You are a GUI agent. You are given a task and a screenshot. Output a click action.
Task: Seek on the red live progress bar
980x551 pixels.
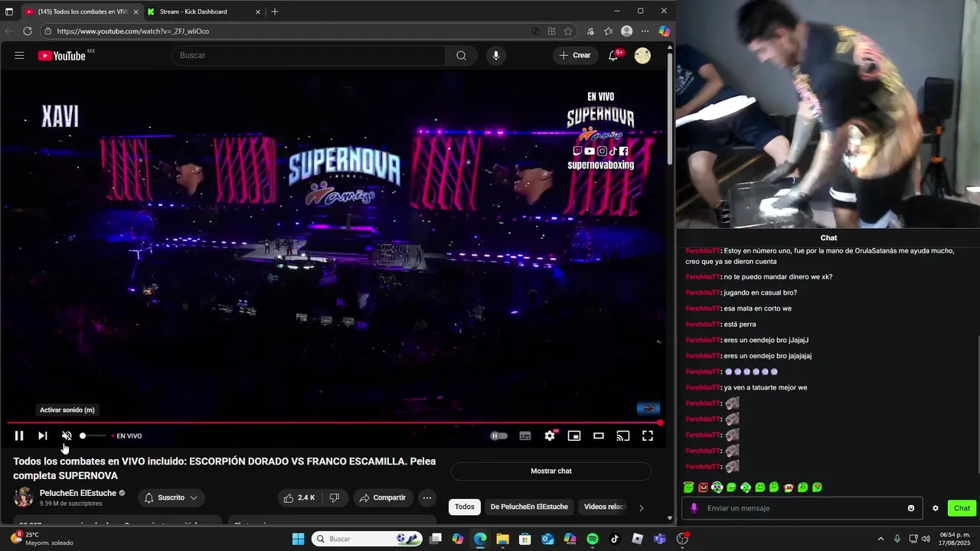(x=335, y=422)
